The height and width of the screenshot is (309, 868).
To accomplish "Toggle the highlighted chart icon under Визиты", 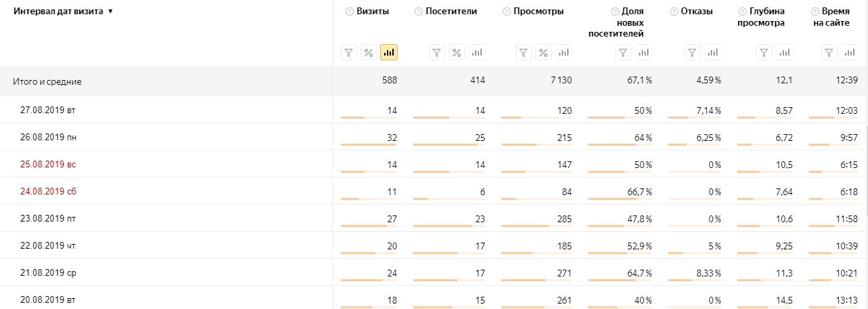I will pyautogui.click(x=389, y=53).
